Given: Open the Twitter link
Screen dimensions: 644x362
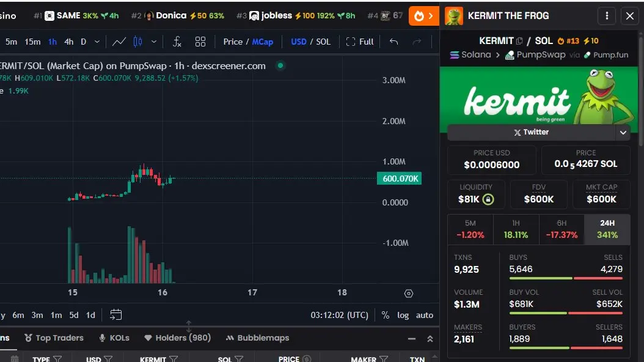Looking at the screenshot, I should [x=531, y=132].
